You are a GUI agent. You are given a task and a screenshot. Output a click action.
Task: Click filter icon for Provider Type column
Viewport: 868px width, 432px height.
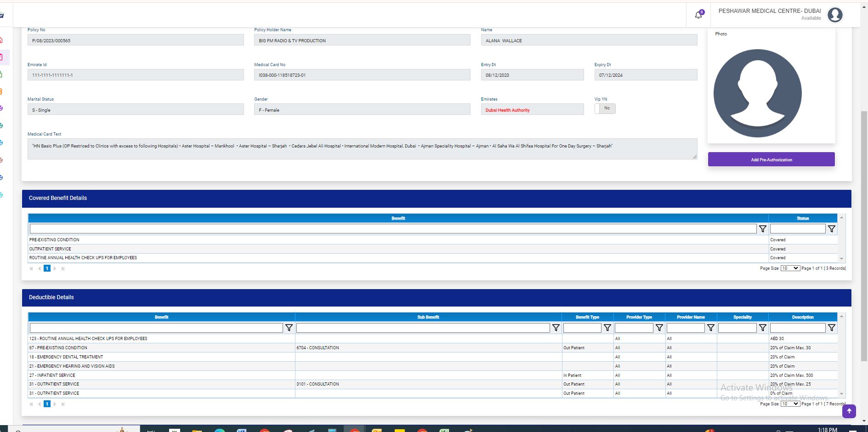(659, 328)
